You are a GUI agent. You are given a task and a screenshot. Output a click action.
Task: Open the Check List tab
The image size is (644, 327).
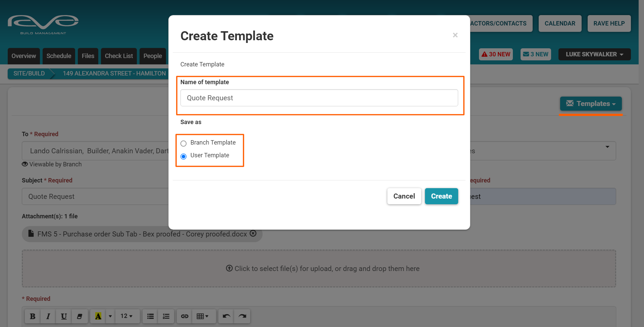tap(119, 56)
